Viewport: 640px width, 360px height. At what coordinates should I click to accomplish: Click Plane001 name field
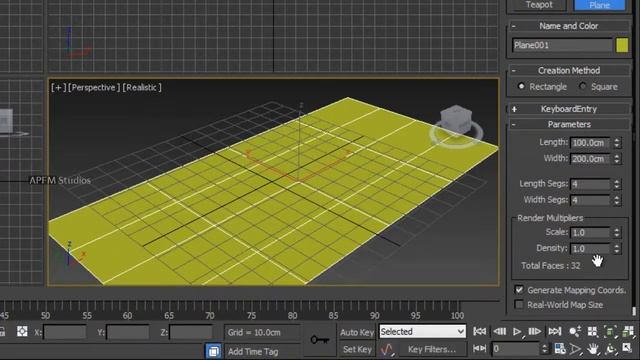coord(562,45)
